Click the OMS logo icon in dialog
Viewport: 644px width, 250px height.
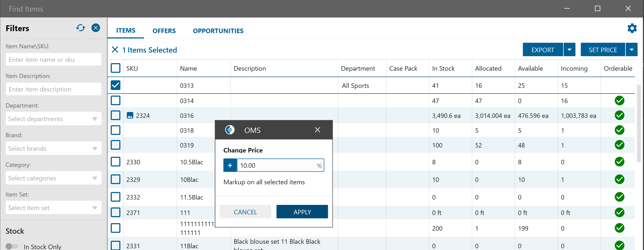229,130
